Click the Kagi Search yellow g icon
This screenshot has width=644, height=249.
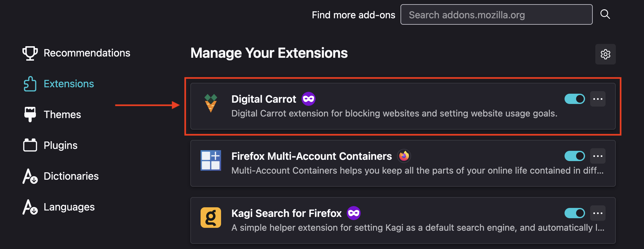tap(211, 217)
